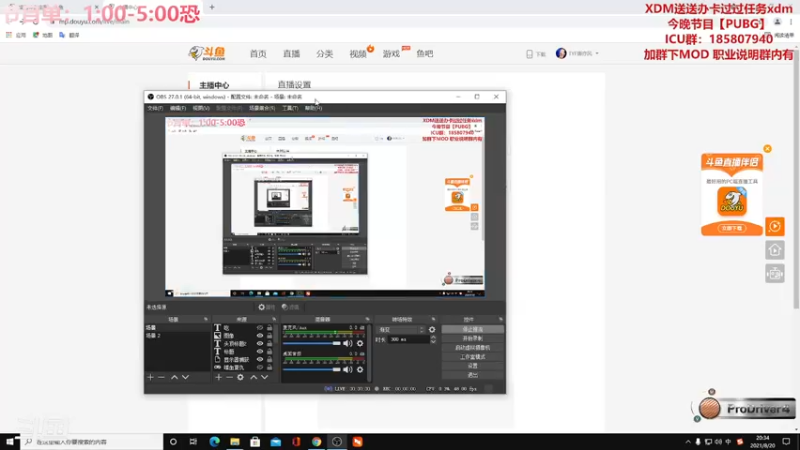Toggle visibility of first text source
This screenshot has height=450, width=800.
[260, 328]
